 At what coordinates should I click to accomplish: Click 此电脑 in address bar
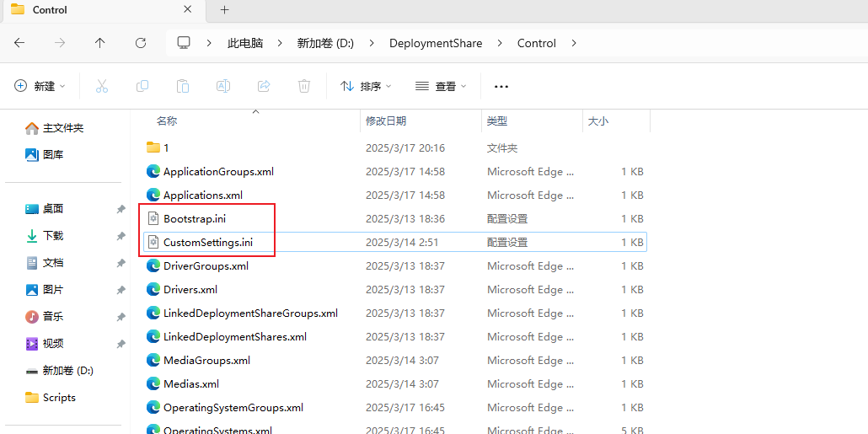pyautogui.click(x=245, y=43)
